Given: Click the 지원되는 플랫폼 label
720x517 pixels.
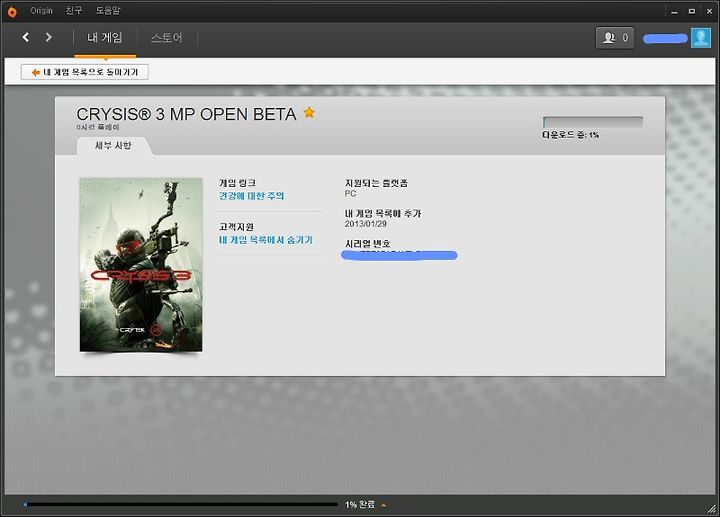Looking at the screenshot, I should [x=377, y=183].
